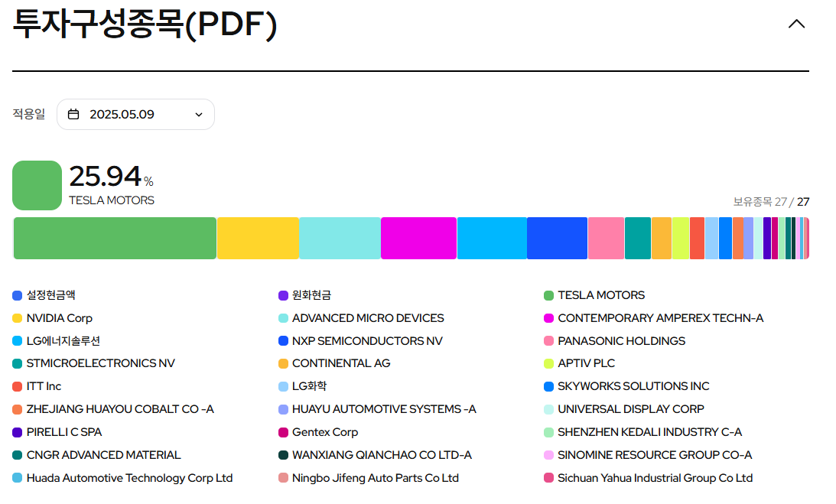Viewport: 836px width, 504px height.
Task: Click SHENZHEN KEDALI INDUSTRY C-A legend item
Action: click(643, 432)
